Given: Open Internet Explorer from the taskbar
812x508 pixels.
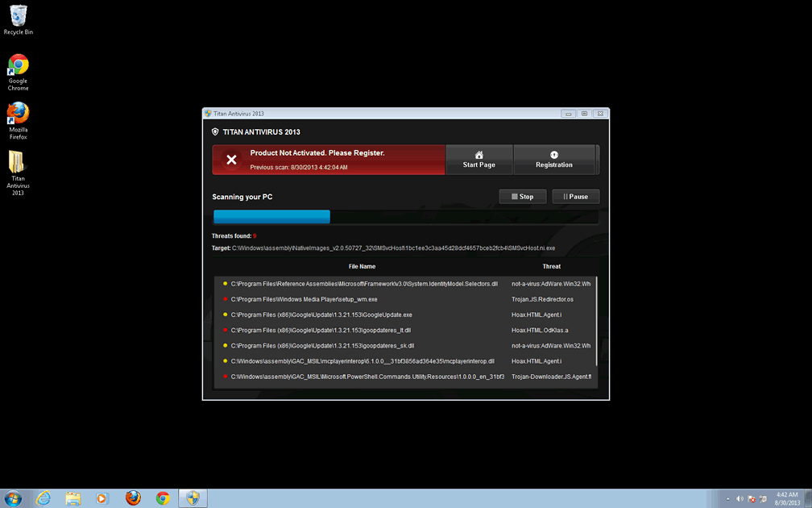Looking at the screenshot, I should coord(43,498).
